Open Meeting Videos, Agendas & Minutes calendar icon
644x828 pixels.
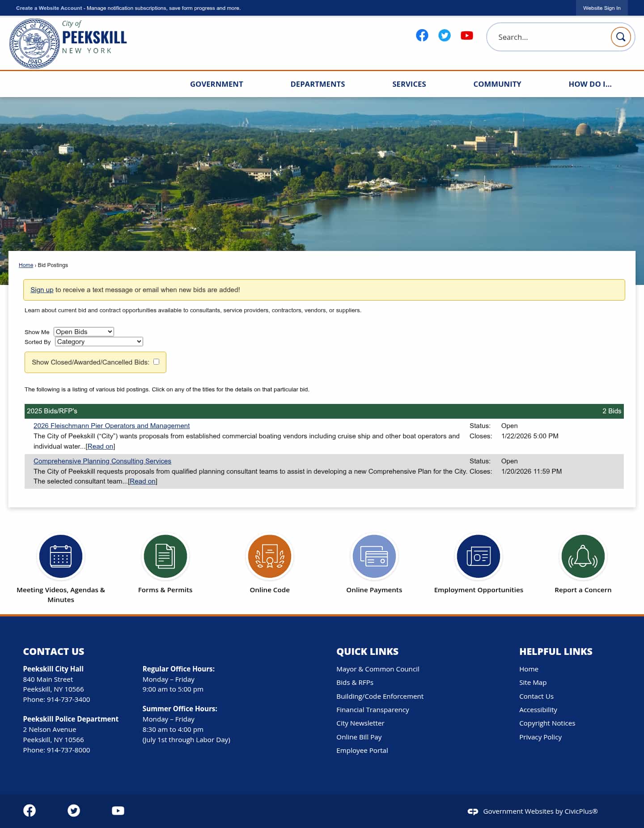point(61,556)
